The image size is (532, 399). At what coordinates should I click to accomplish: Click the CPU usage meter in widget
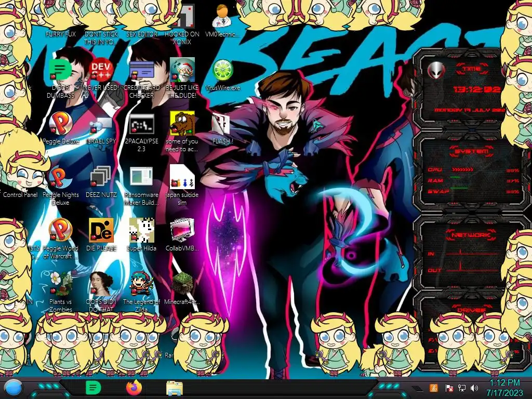pyautogui.click(x=463, y=169)
